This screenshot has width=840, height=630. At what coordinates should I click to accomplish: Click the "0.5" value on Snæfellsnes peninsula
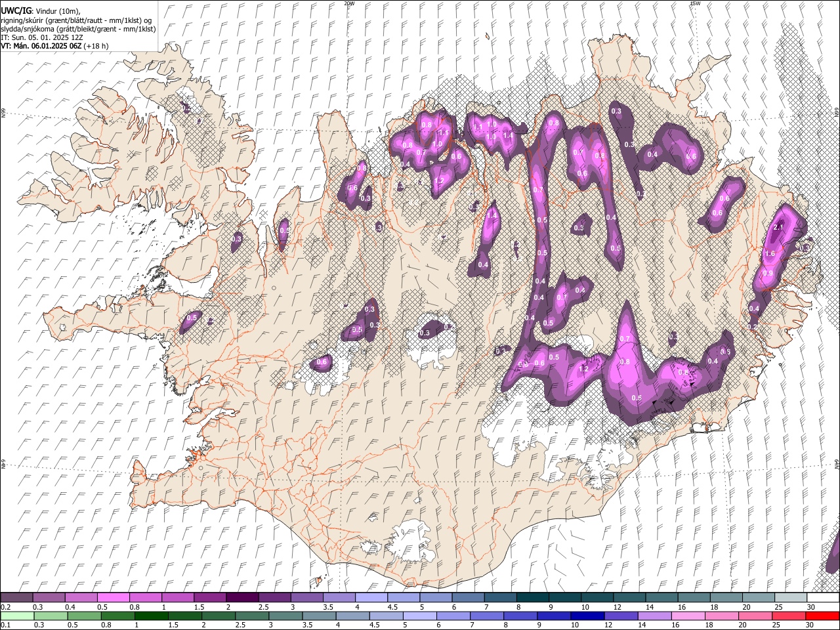(192, 318)
